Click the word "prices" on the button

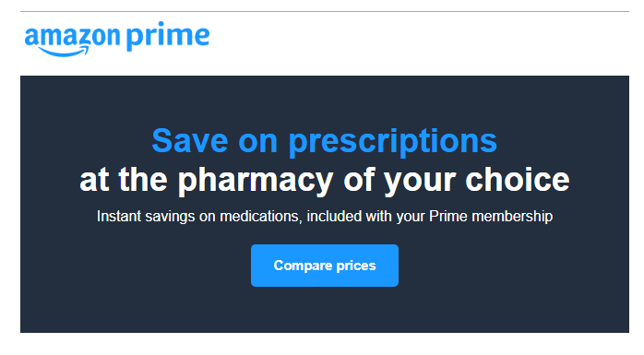[x=356, y=266]
